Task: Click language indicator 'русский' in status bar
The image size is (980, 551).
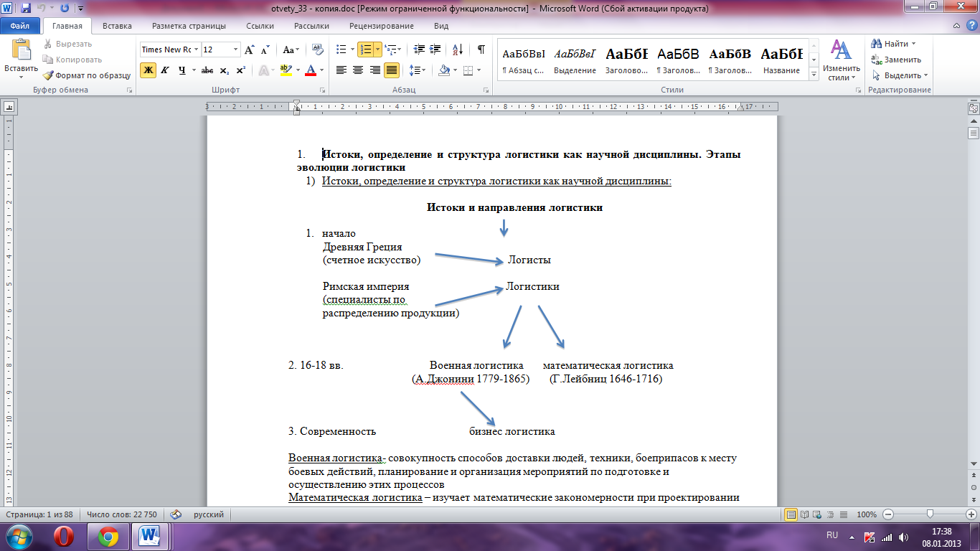Action: pos(209,514)
